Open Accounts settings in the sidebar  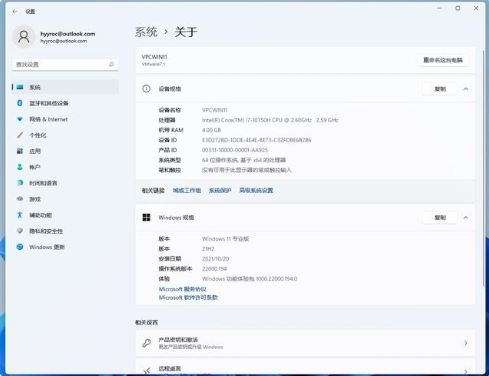pos(65,167)
